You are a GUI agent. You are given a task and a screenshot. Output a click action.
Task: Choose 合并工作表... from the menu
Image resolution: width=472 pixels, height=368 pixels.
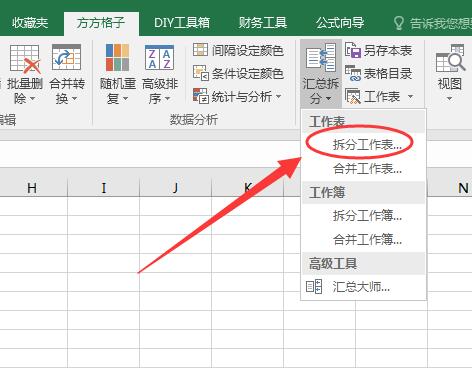(364, 169)
